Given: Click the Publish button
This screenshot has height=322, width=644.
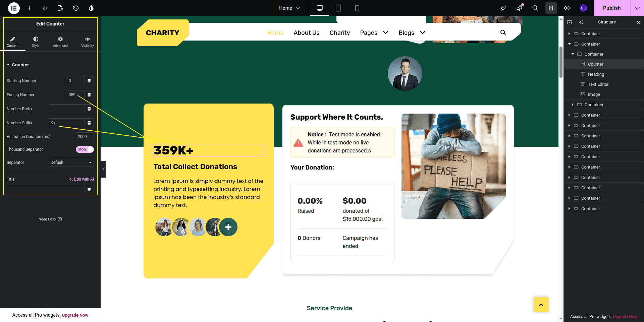Looking at the screenshot, I should pos(612,8).
